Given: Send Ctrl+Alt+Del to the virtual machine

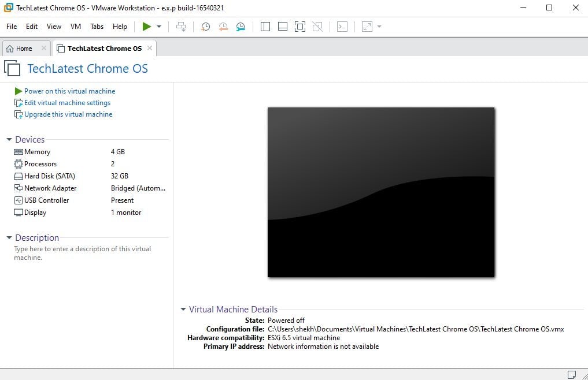Looking at the screenshot, I should point(181,26).
